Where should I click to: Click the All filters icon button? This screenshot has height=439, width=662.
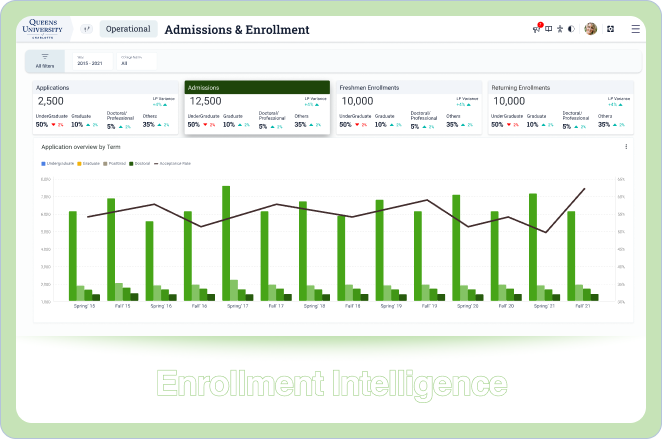coord(45,61)
